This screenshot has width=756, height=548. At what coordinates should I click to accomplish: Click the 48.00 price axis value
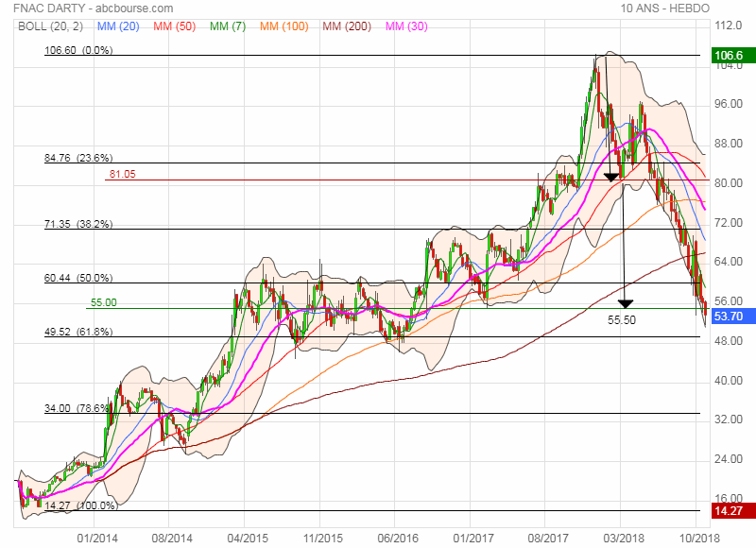tap(729, 341)
